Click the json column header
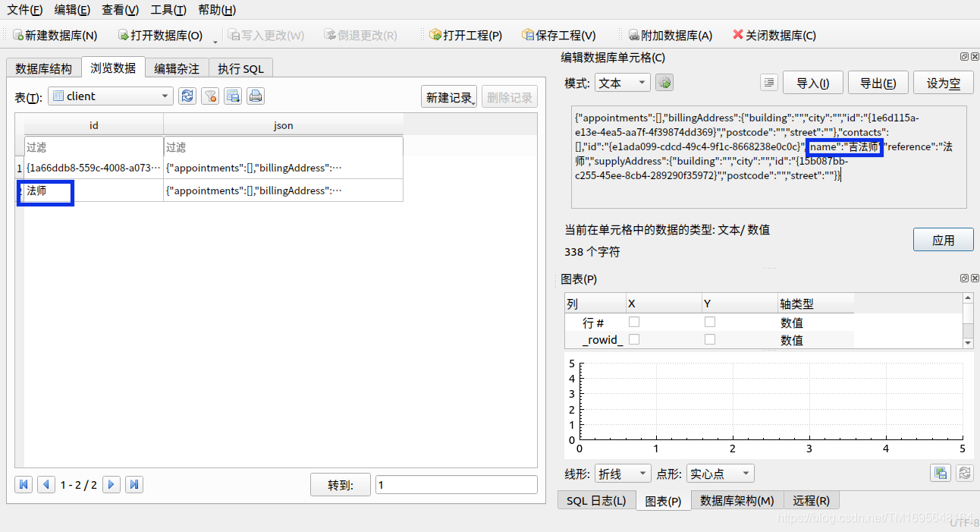The width and height of the screenshot is (980, 532). click(283, 125)
